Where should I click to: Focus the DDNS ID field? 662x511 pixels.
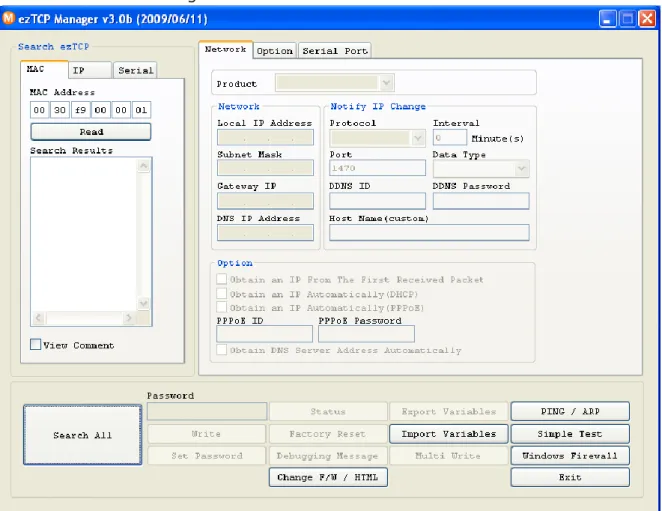[377, 201]
